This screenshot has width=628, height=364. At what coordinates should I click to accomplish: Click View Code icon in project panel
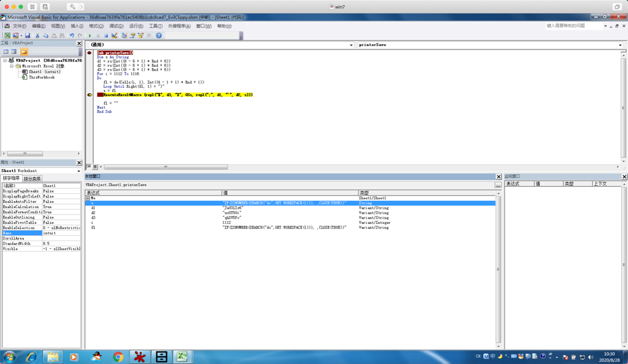coord(6,52)
